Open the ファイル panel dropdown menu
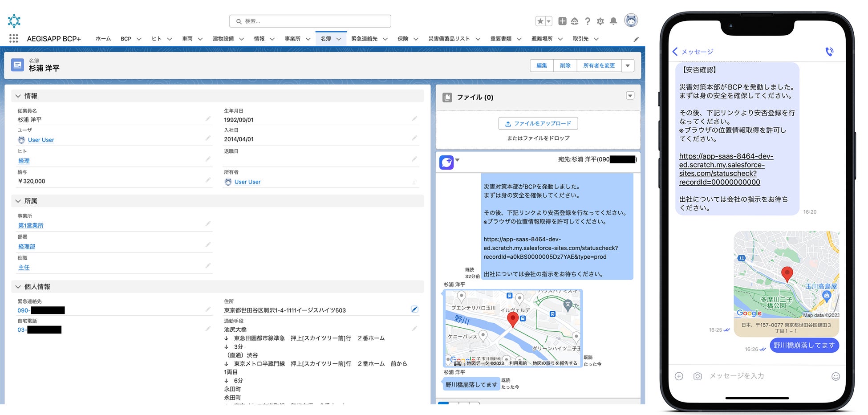The image size is (868, 415). [630, 96]
